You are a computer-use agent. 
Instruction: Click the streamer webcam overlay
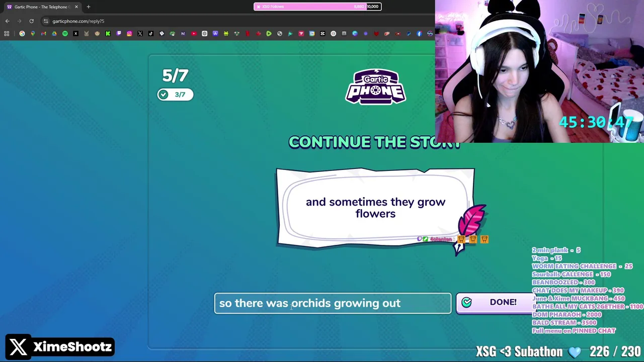539,71
